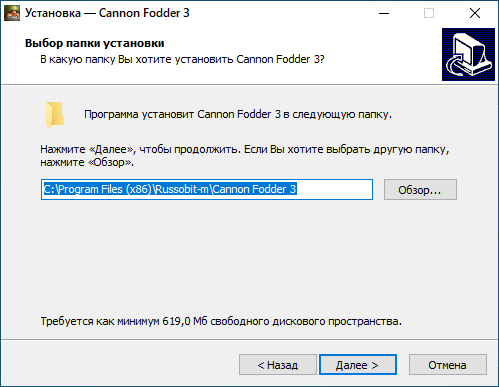Click the divider line above the bottom buttons
Viewport: 499px width, 387px height.
(x=249, y=340)
